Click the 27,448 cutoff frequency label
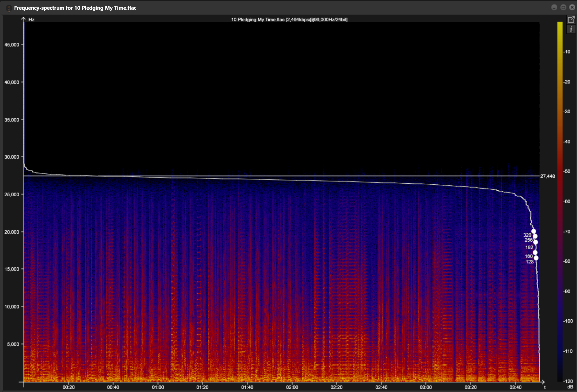Screen dimensions: 577x392 [x=547, y=176]
